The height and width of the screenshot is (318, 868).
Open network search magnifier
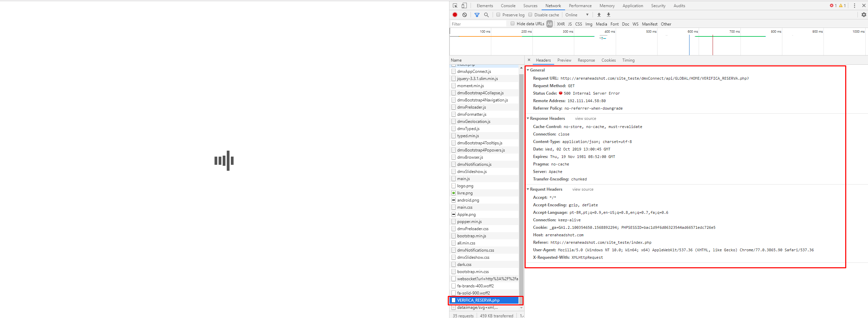click(487, 15)
